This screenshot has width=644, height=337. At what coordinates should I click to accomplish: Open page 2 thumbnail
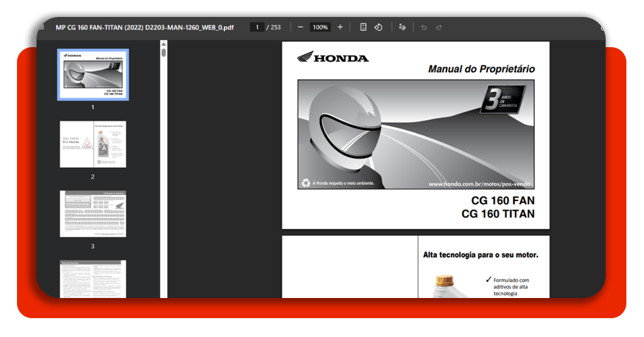pos(93,144)
